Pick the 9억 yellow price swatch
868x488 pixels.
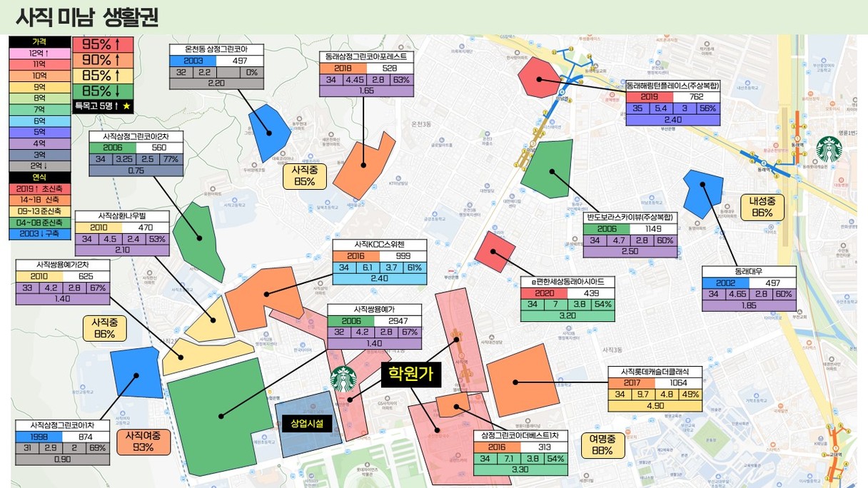tap(39, 87)
